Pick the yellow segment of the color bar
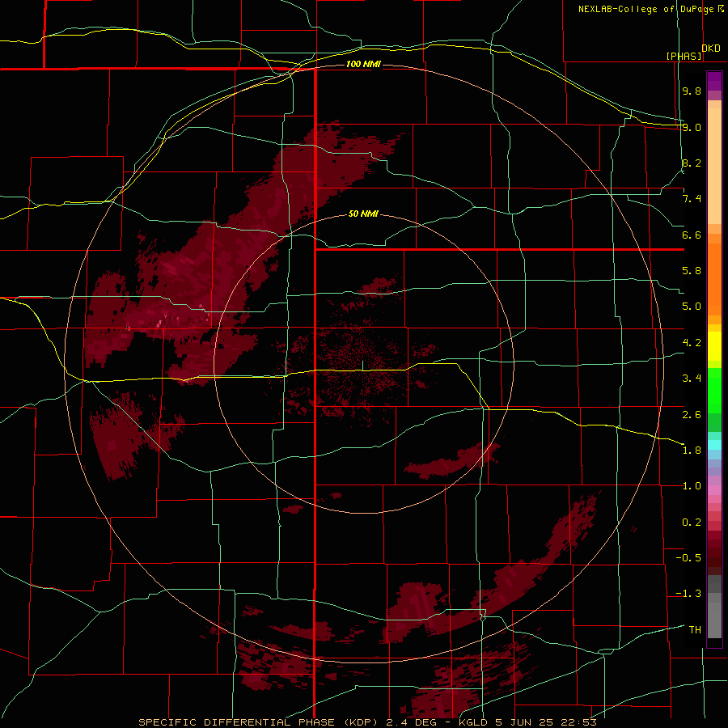The height and width of the screenshot is (728, 728). click(x=714, y=346)
